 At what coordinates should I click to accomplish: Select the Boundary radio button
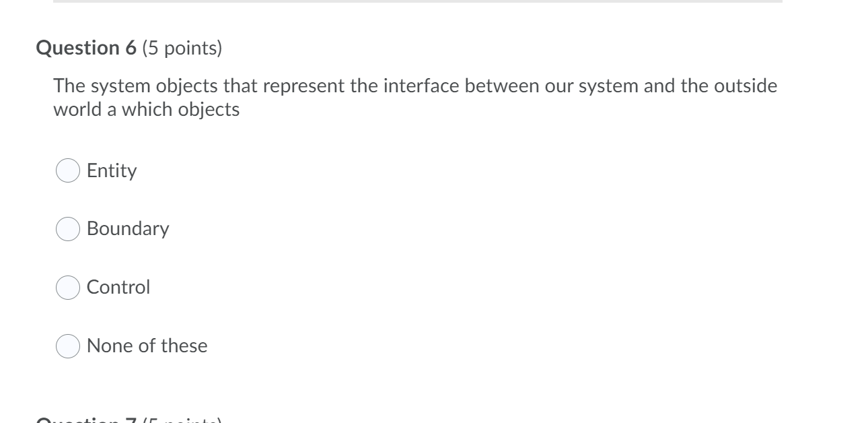coord(67,230)
